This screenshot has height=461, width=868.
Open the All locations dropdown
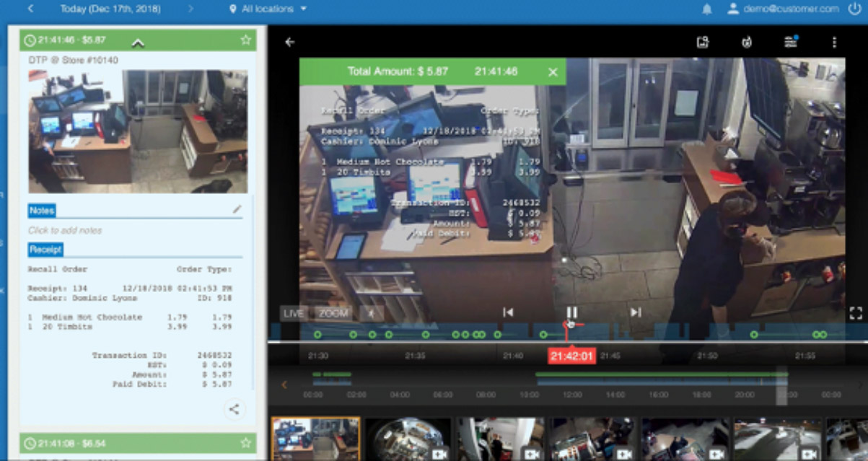tap(268, 9)
